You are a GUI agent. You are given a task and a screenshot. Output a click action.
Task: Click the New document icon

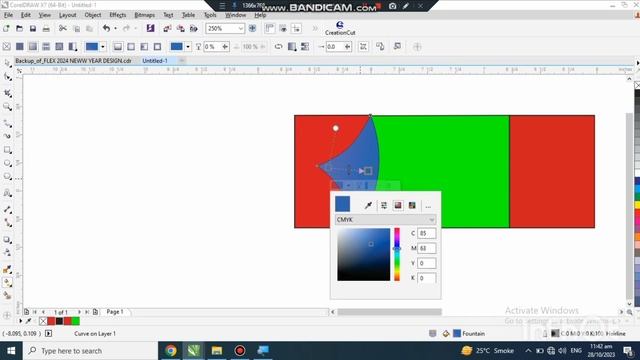click(x=6, y=29)
